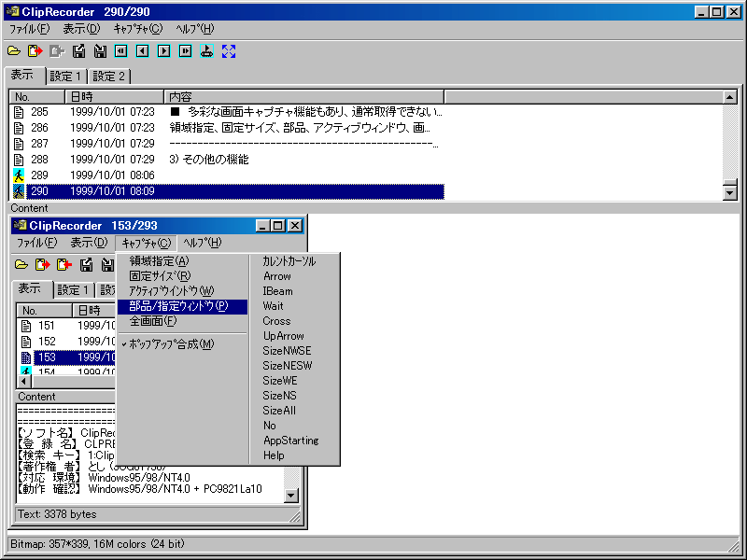Viewport: 747px width, 560px height.
Task: Click the open folder icon in the main toolbar
Action: click(14, 51)
